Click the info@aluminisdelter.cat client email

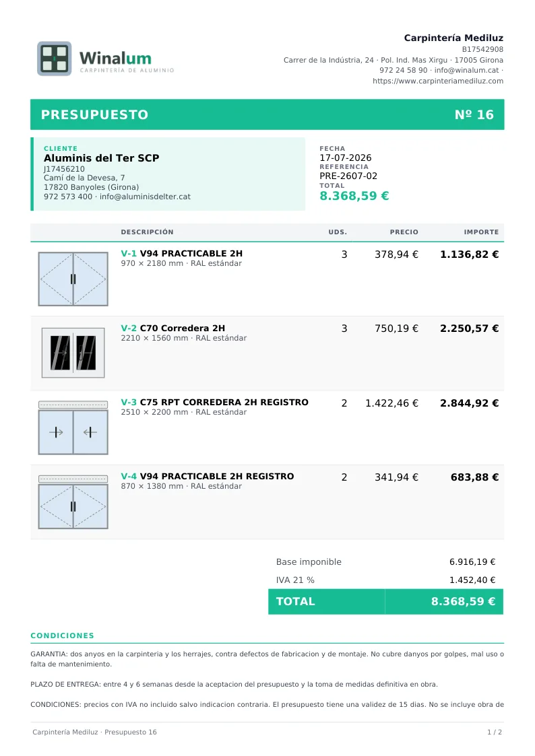click(145, 197)
